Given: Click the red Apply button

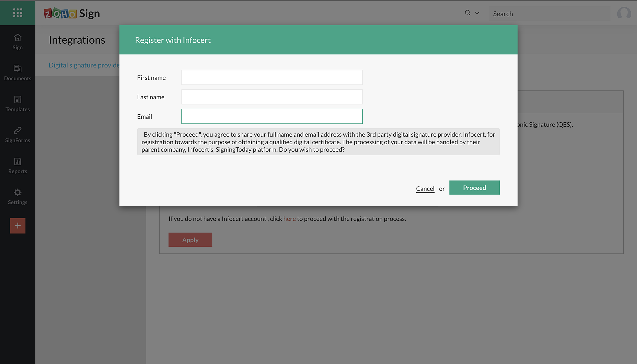Looking at the screenshot, I should click(x=190, y=240).
